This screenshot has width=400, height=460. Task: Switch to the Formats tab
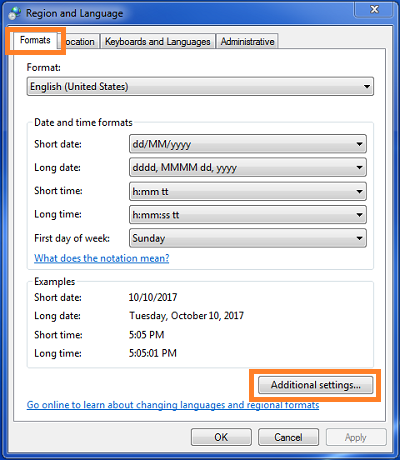(x=35, y=40)
